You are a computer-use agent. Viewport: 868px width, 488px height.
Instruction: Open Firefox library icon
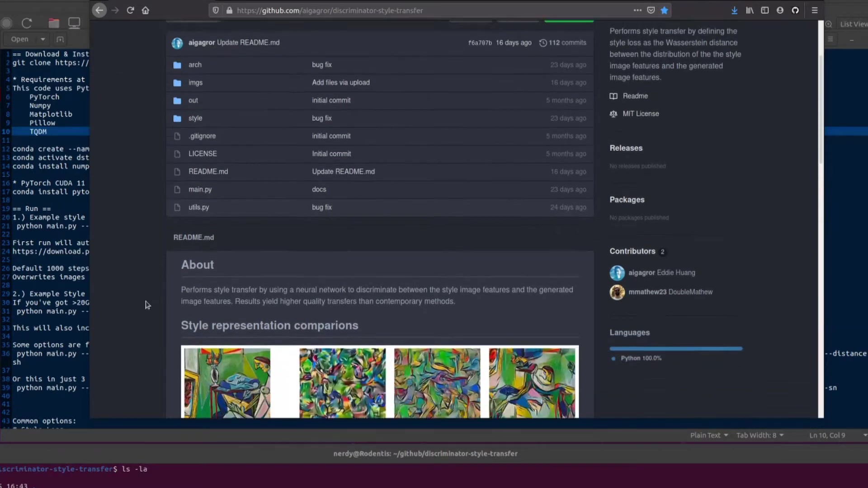tap(750, 10)
